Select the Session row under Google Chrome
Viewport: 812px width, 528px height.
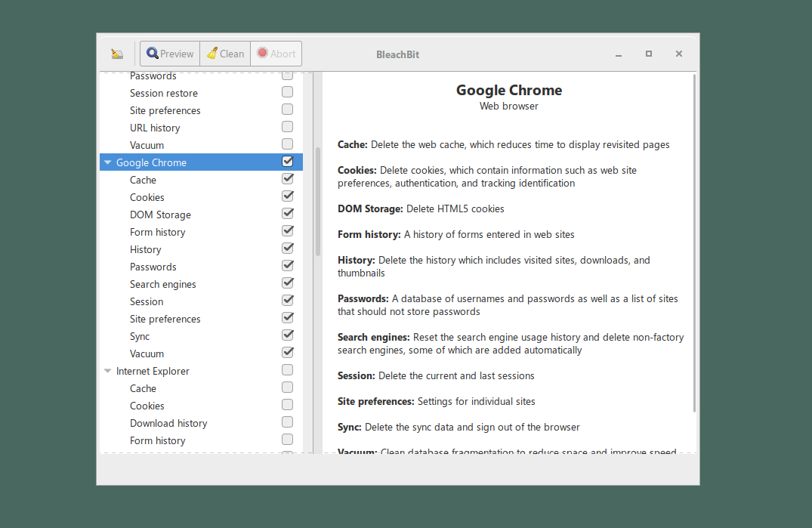pyautogui.click(x=201, y=302)
